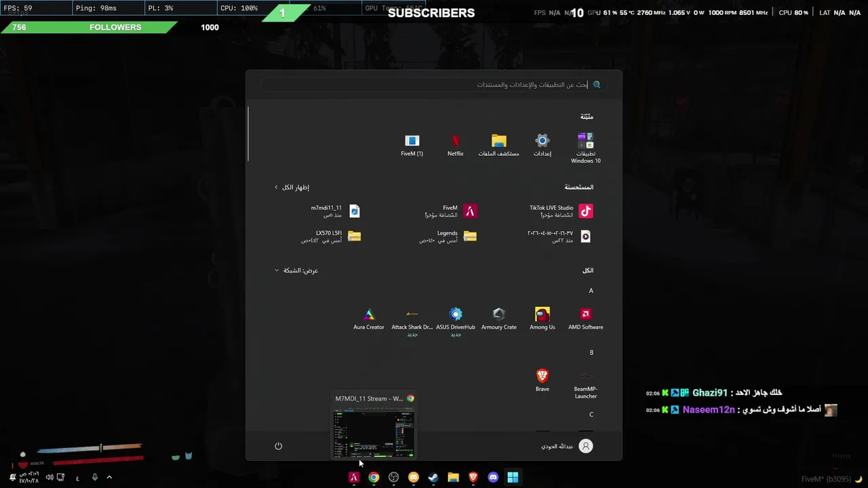868x488 pixels.
Task: Open the round grey taskbar app icon
Action: tap(393, 477)
